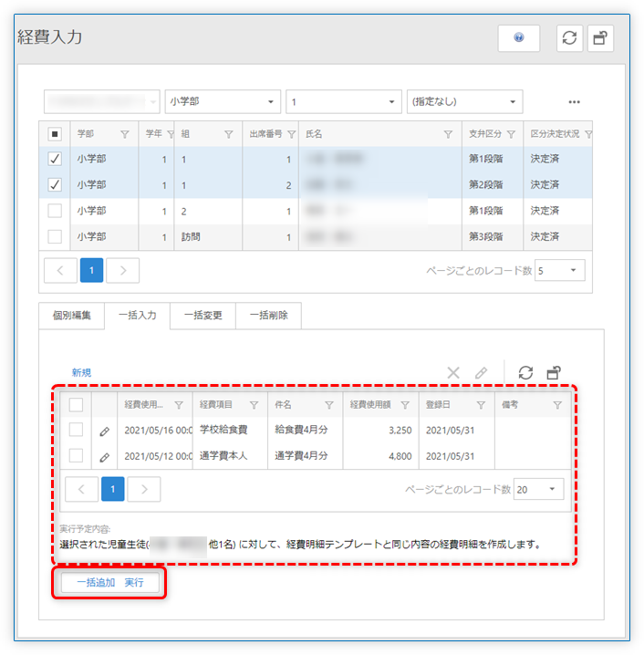Check the 給食費4月分 row checkbox

[x=76, y=430]
